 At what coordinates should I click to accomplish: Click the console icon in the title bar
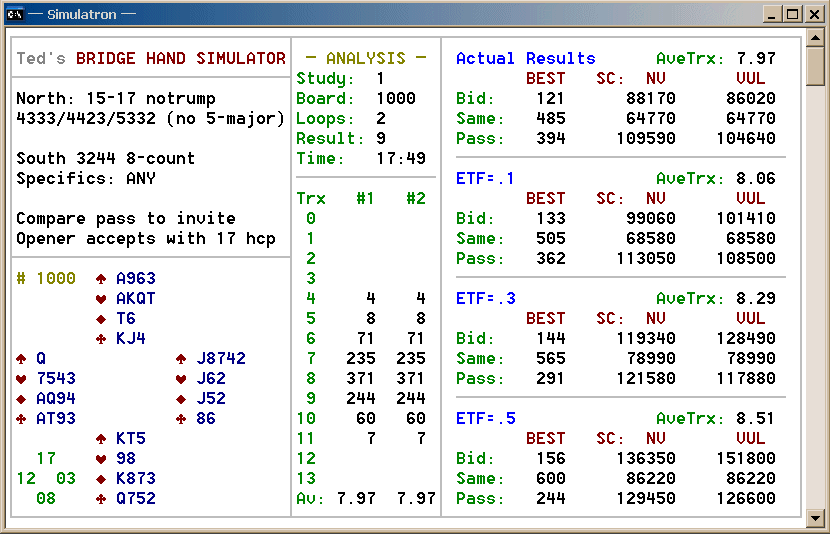pyautogui.click(x=15, y=14)
